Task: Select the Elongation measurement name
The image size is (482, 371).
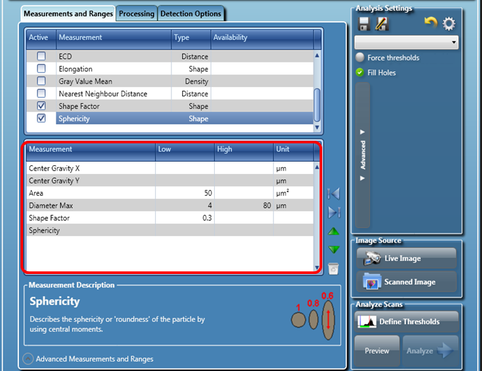Action: (75, 69)
